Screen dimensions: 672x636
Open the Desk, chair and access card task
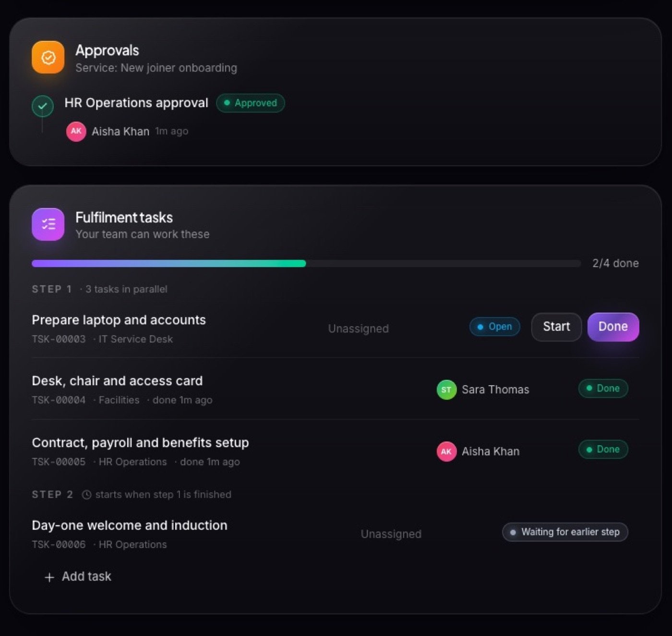tap(117, 381)
